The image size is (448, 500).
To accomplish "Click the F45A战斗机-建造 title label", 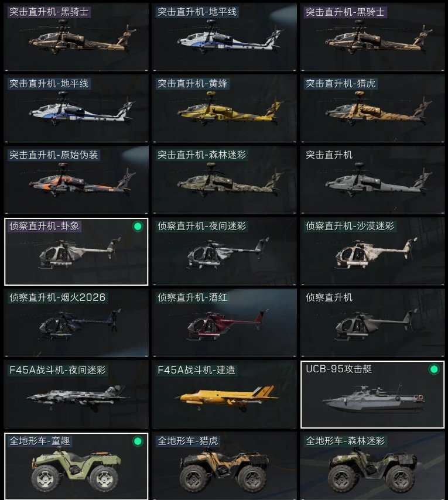I will (x=196, y=370).
